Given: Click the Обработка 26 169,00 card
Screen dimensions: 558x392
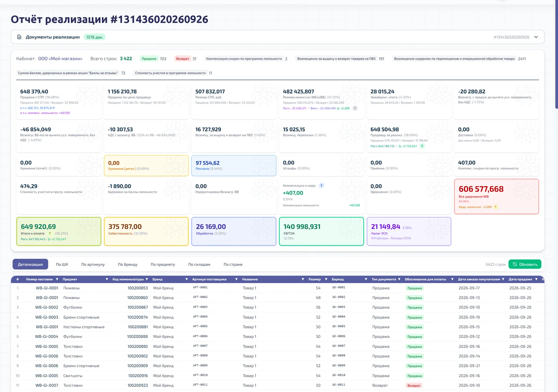Looking at the screenshot, I should coord(234,231).
